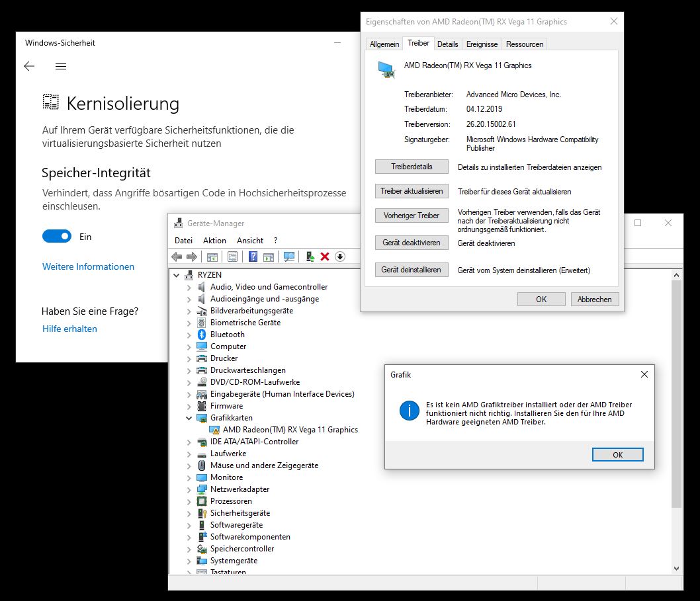Click the Sicherheitsgeräte key icon
The image size is (700, 601).
(x=202, y=513)
